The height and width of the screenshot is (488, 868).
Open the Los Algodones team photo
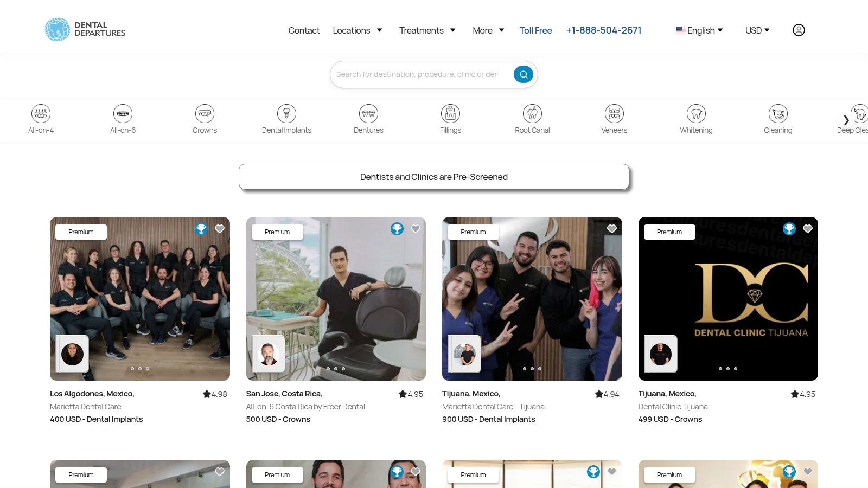140,299
